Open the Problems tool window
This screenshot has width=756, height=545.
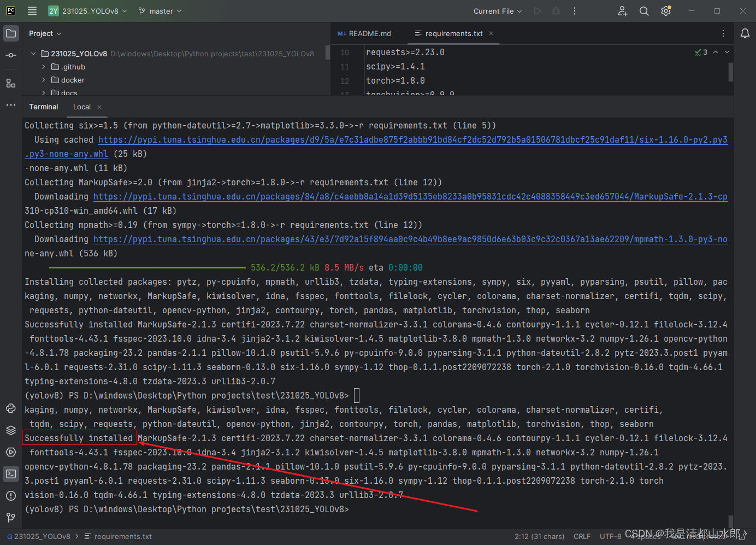11,496
